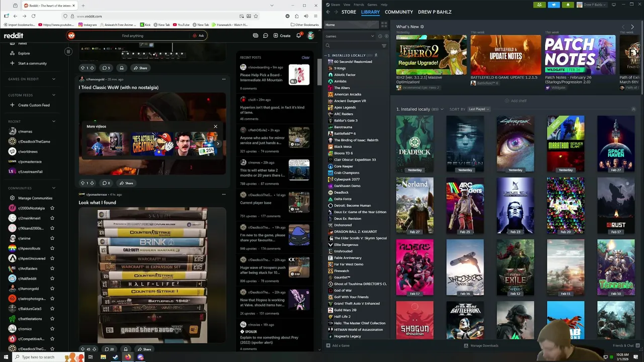Open Terraria game tile in Steam
Screen dimensions: 644x362
616,267
